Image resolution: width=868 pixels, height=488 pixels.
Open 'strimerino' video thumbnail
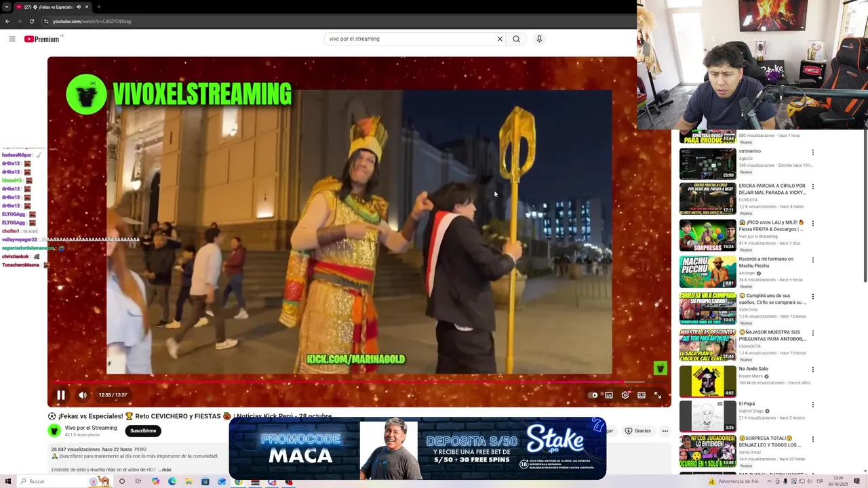[708, 163]
